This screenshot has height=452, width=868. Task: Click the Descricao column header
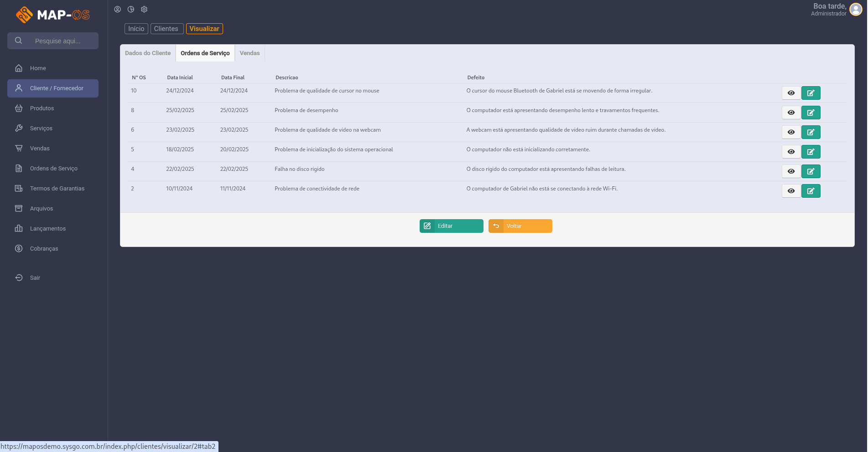click(x=287, y=78)
